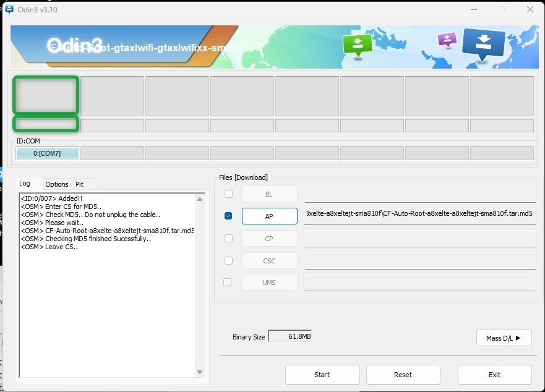545x392 pixels.
Task: Enable the BL file checkbox
Action: coord(229,194)
